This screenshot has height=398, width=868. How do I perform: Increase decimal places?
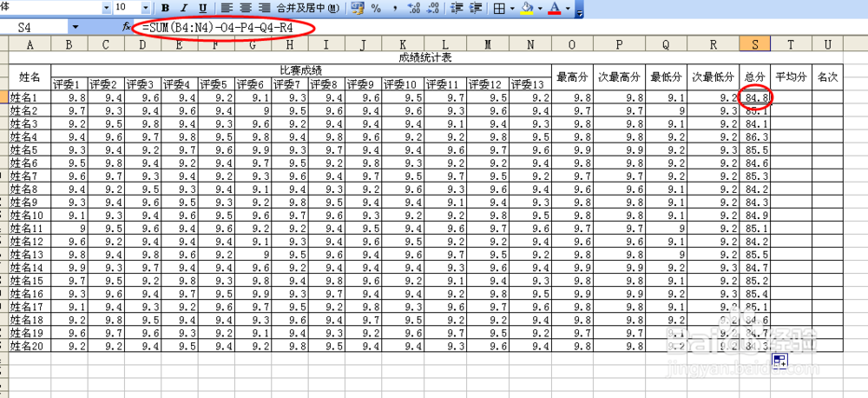413,8
